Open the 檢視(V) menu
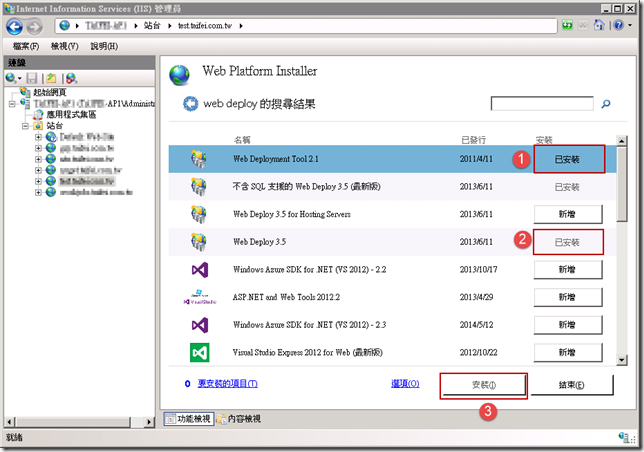The image size is (644, 452). click(x=64, y=46)
